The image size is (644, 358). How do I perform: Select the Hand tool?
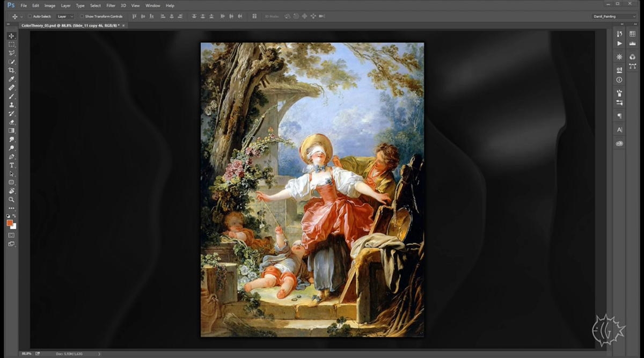click(11, 191)
